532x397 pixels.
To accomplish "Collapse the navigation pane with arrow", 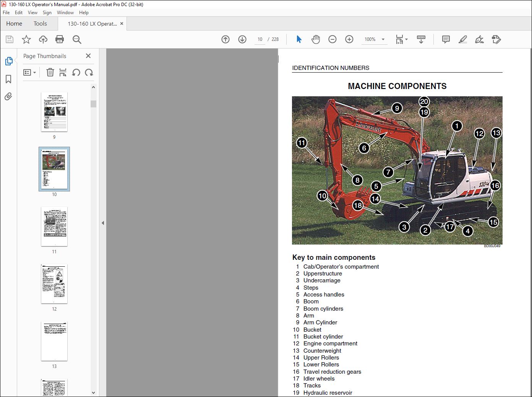I will (103, 223).
